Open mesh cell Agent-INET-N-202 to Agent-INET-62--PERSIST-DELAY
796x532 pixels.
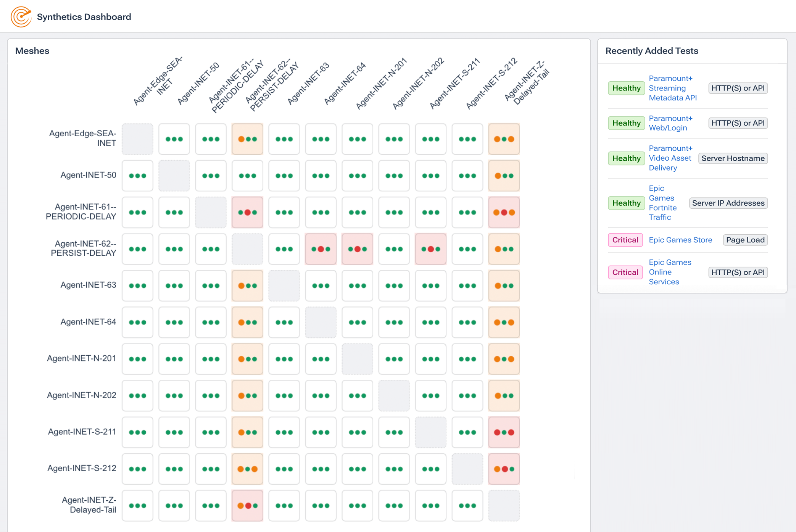tap(247, 395)
